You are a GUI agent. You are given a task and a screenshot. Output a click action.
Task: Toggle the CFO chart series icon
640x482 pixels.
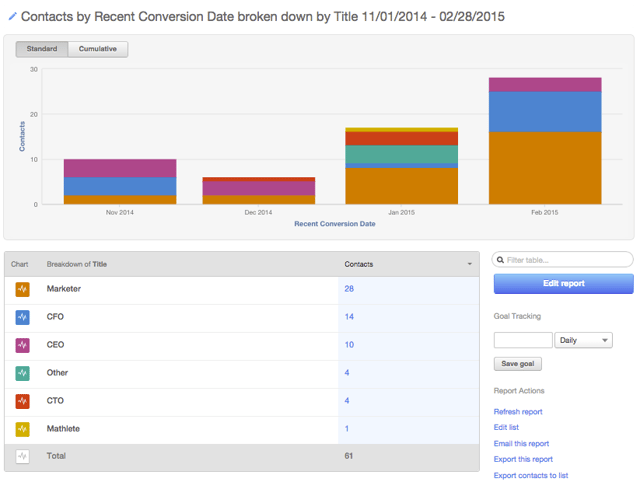pyautogui.click(x=22, y=317)
